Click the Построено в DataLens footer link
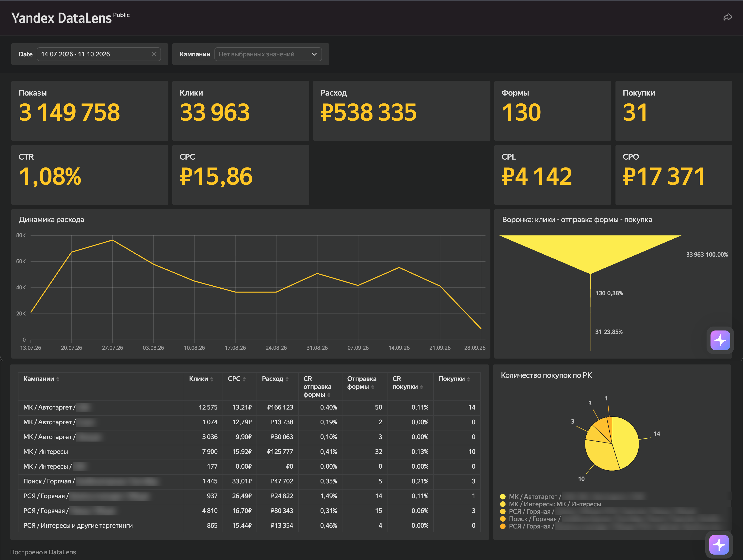Screen dimensions: 743x560 [x=43, y=552]
